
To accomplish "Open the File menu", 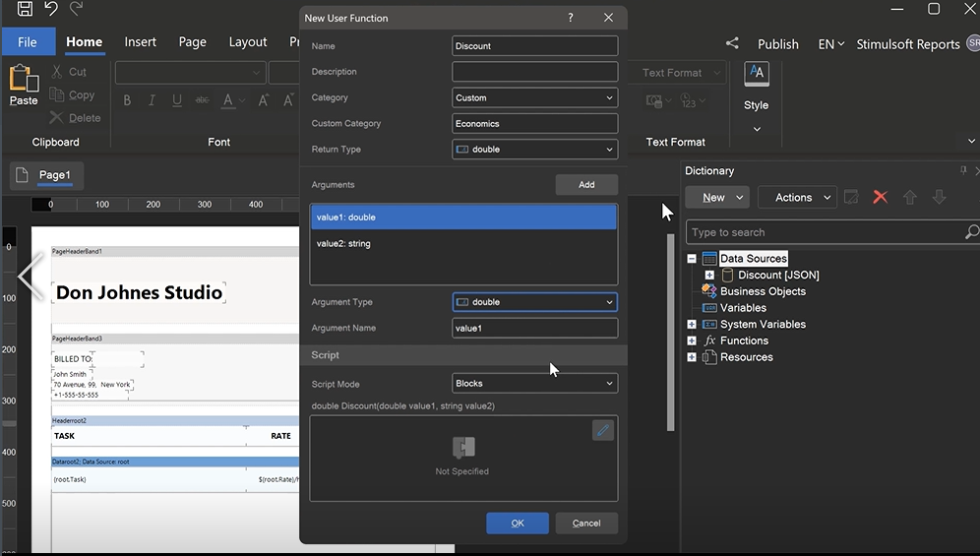I will point(28,42).
